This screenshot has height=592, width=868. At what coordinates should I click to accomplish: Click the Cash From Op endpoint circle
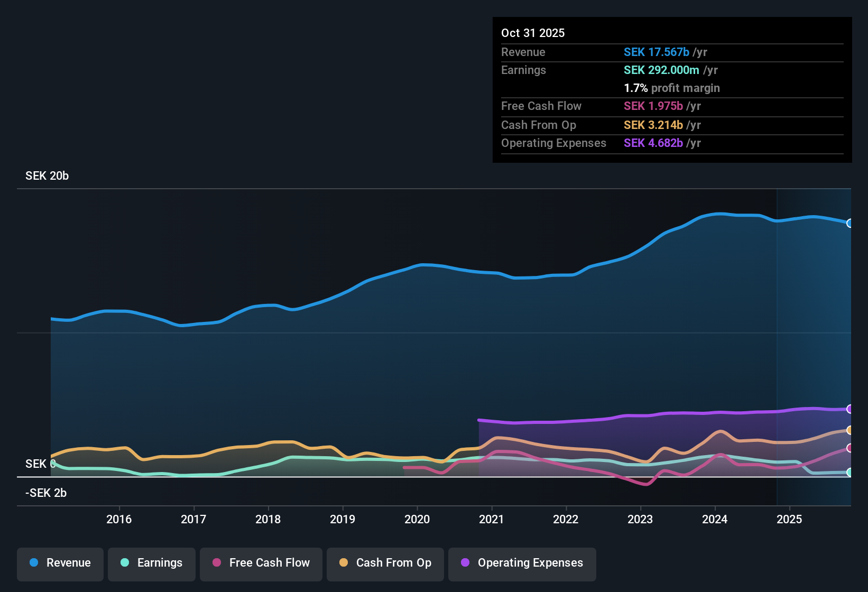[849, 430]
